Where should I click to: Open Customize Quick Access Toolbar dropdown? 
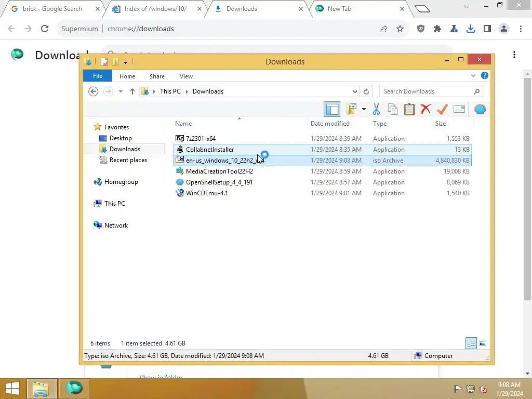[x=126, y=62]
